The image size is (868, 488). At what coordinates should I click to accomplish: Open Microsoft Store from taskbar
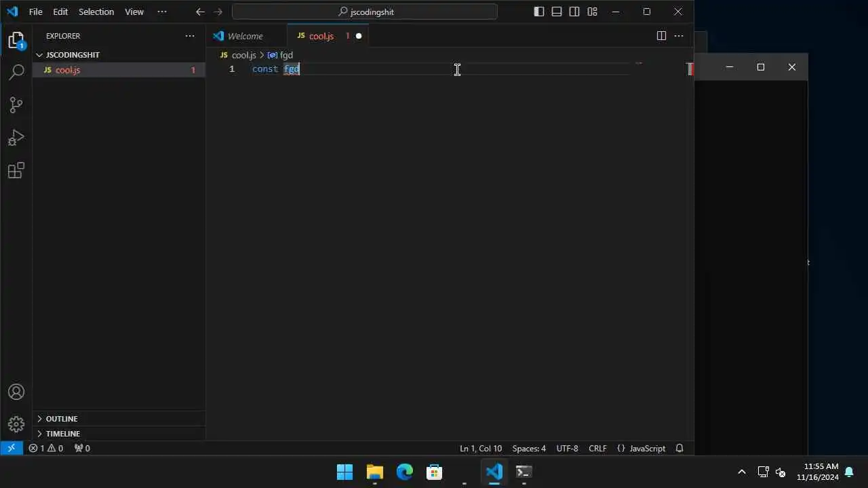(435, 472)
